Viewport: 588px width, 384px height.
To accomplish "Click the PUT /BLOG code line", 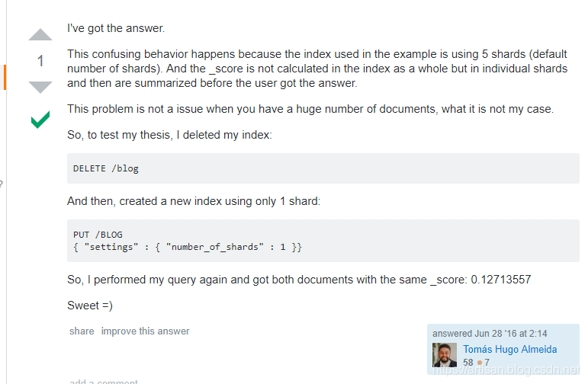I will pyautogui.click(x=98, y=235).
